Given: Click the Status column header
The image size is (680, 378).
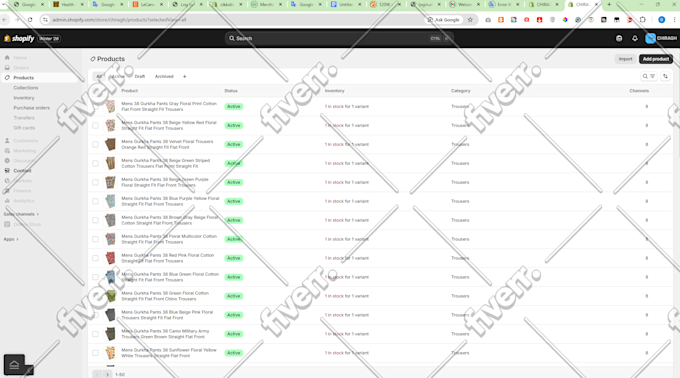Looking at the screenshot, I should pos(231,91).
